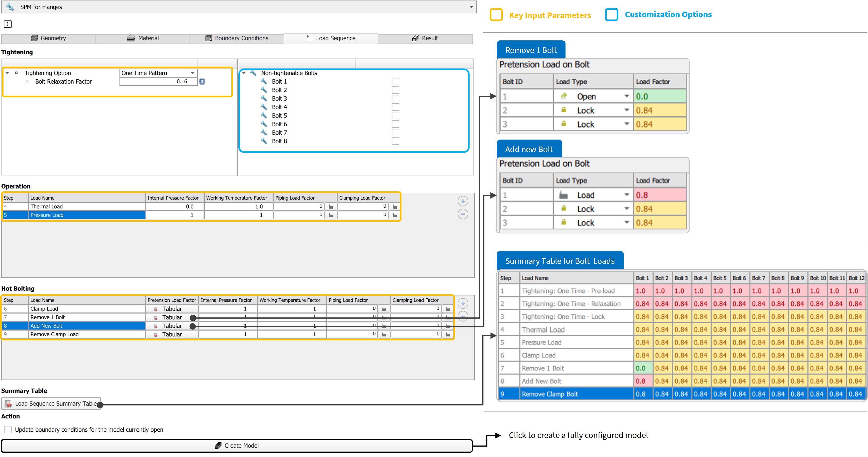
Task: Click the Piping Load icon in the Pressure Load row
Action: tap(331, 215)
